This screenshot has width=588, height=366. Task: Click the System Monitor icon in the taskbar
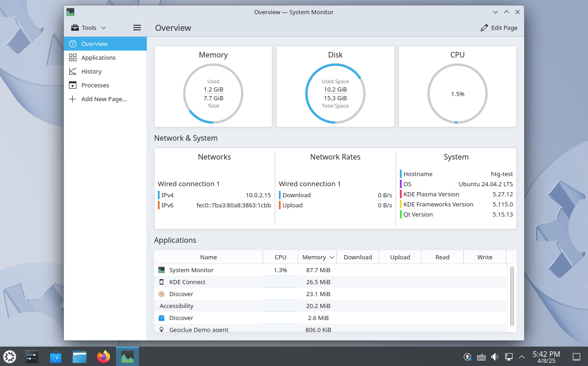pos(127,356)
